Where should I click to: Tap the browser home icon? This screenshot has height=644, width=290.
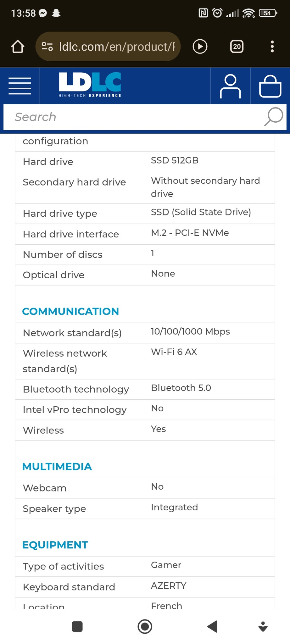18,47
